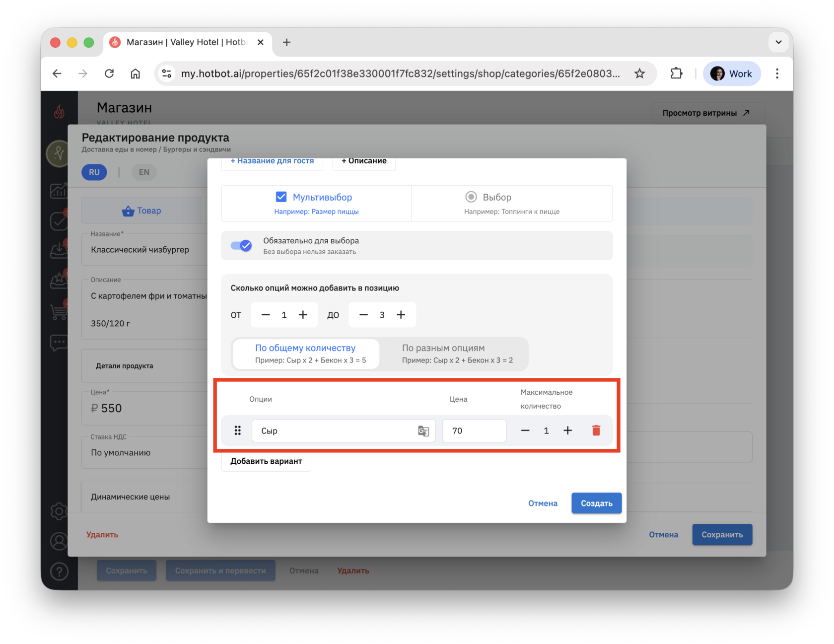The image size is (834, 644).
Task: Select the Выбор radio option
Action: click(x=471, y=197)
